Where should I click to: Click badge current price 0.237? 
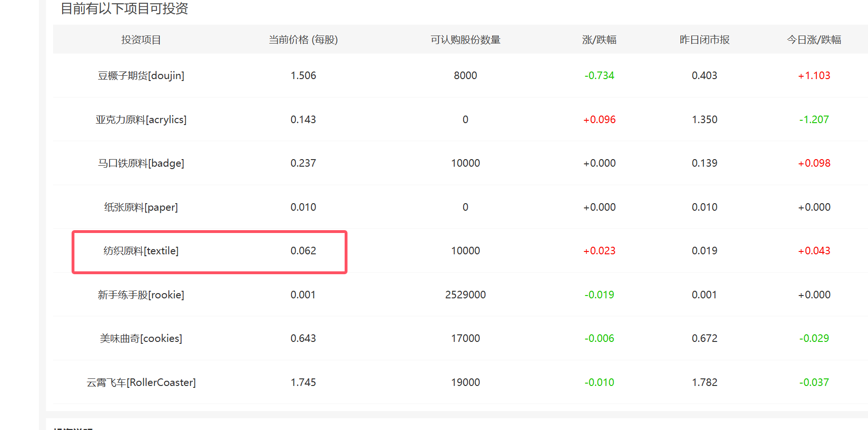click(303, 163)
